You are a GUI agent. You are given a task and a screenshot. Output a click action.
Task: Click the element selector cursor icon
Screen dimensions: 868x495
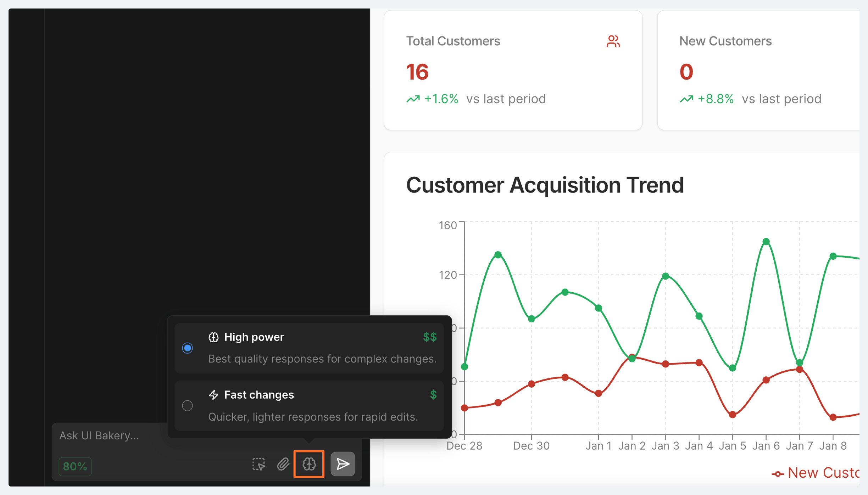[x=258, y=464]
